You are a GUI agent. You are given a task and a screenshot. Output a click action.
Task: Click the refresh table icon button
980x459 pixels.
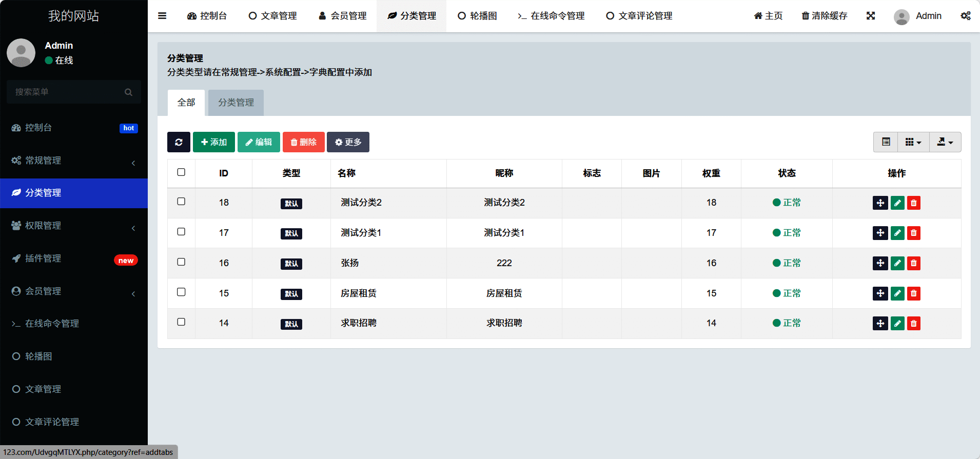click(x=179, y=142)
